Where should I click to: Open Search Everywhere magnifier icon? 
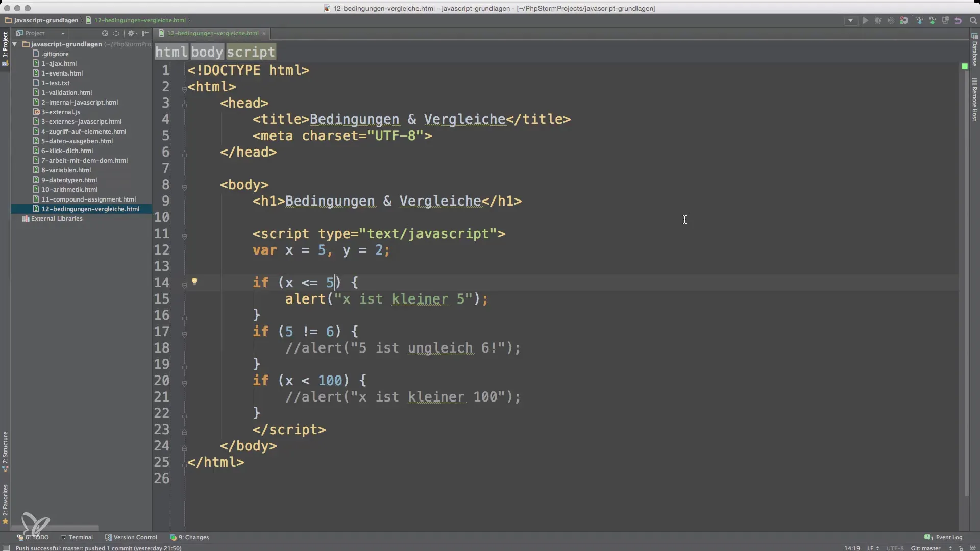click(973, 21)
